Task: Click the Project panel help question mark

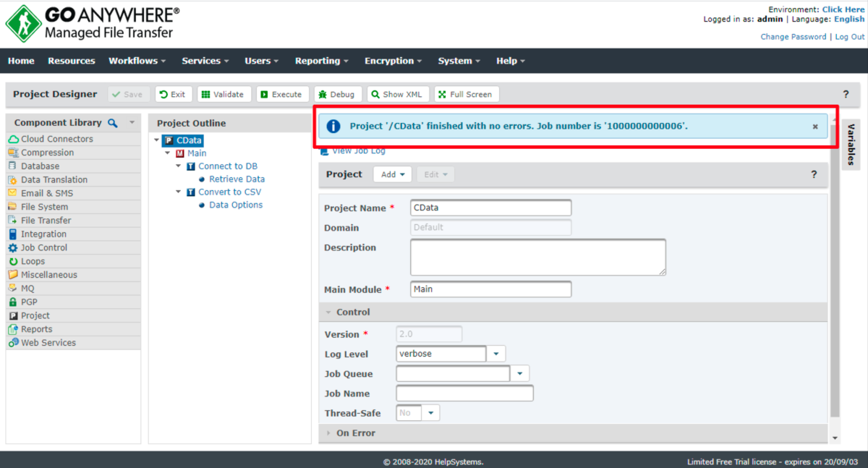Action: pyautogui.click(x=814, y=174)
